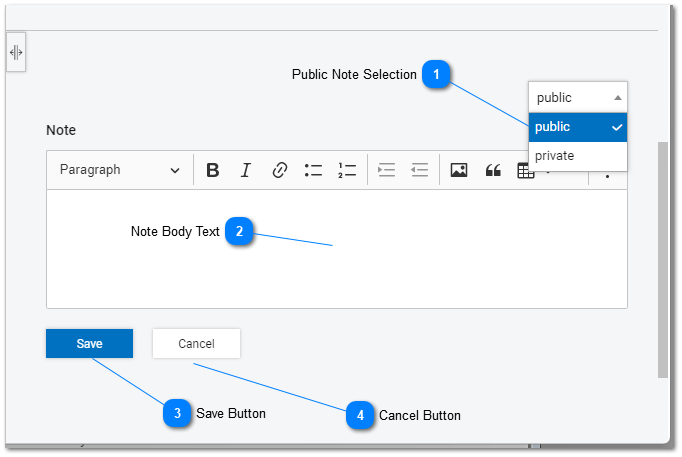Click the vertical scrollbar
This screenshot has height=457, width=682.
[663, 260]
